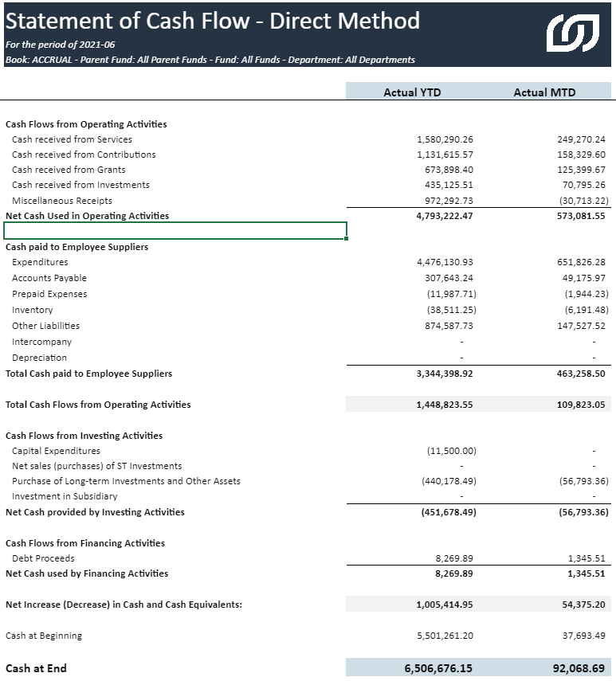
Task: Click 'Net Cash Used in Operating Activities' label
Action: 88,216
